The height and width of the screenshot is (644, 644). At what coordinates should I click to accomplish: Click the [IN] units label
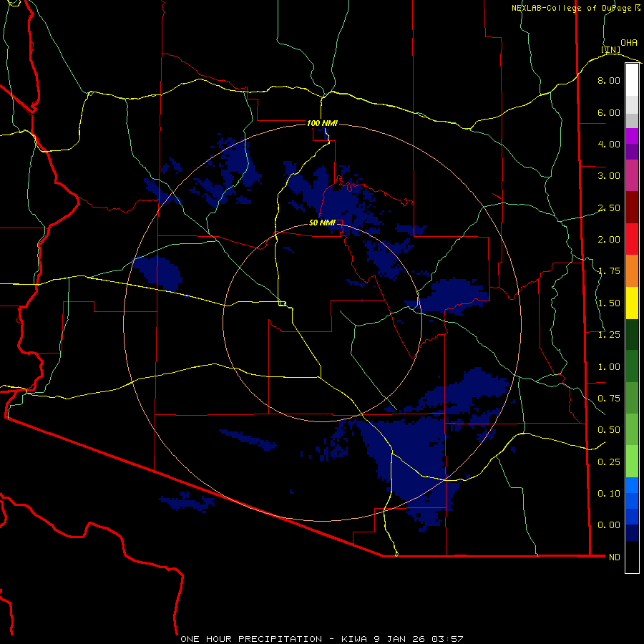click(x=611, y=49)
